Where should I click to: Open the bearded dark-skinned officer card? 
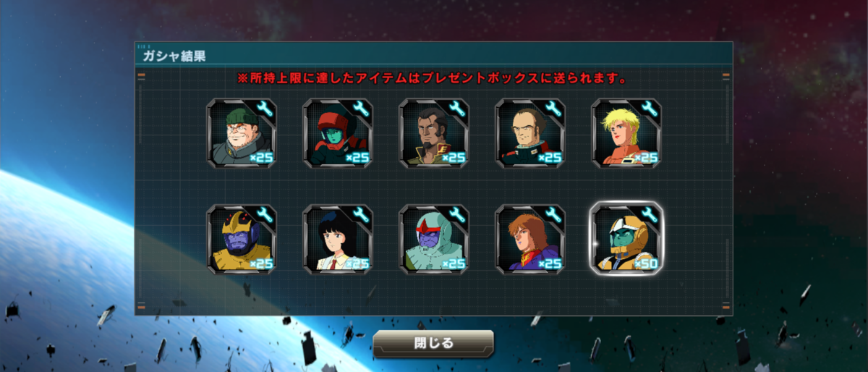434,134
